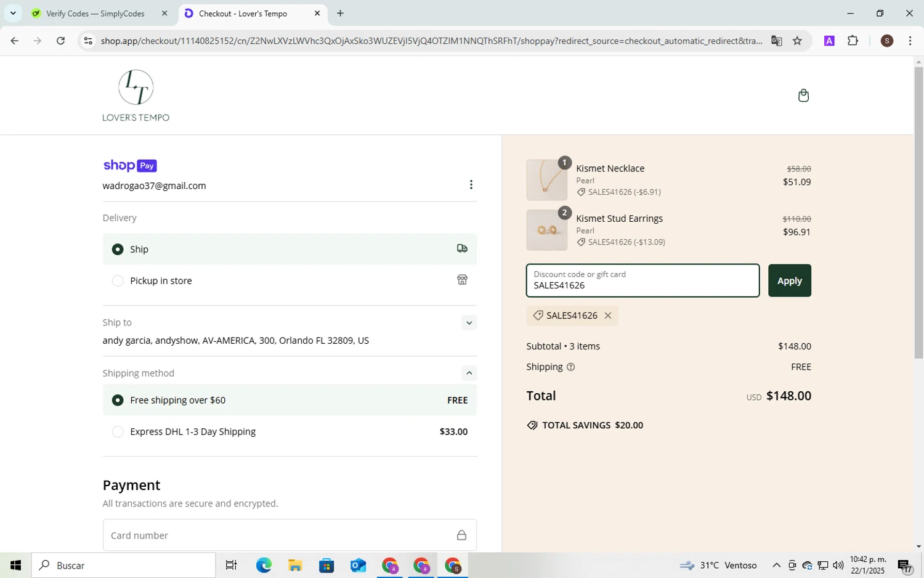Screen dimensions: 924x578
Task: Open Microsoft Store from the taskbar
Action: [x=326, y=565]
